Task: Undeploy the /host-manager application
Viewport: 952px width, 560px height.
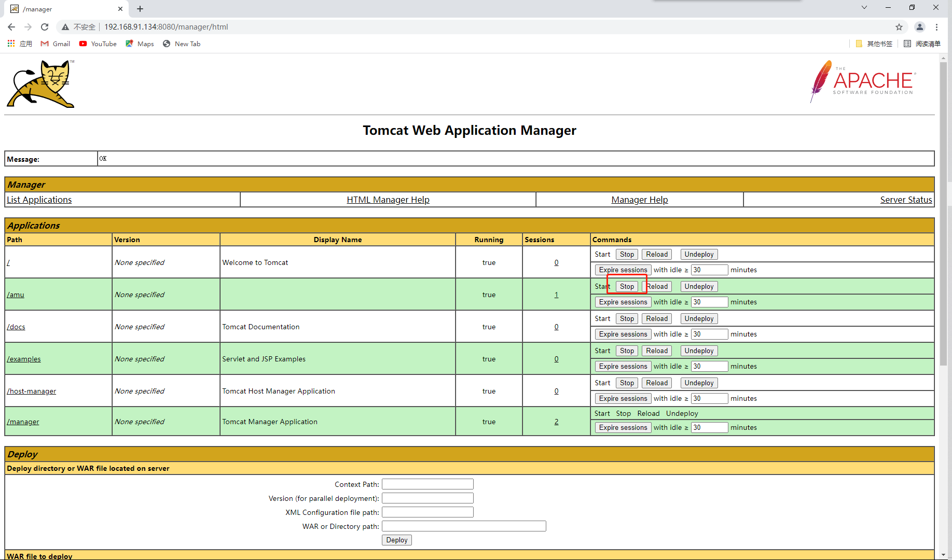Action: pyautogui.click(x=699, y=383)
